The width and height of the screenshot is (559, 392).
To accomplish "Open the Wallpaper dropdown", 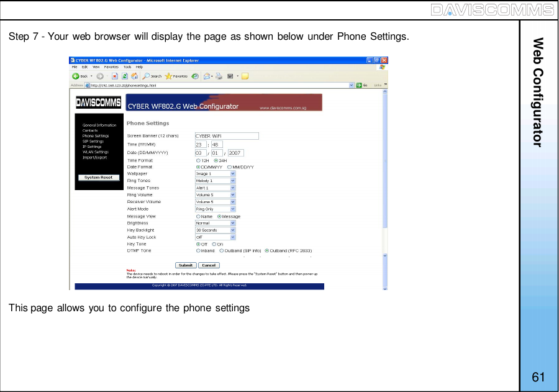I will click(x=232, y=174).
